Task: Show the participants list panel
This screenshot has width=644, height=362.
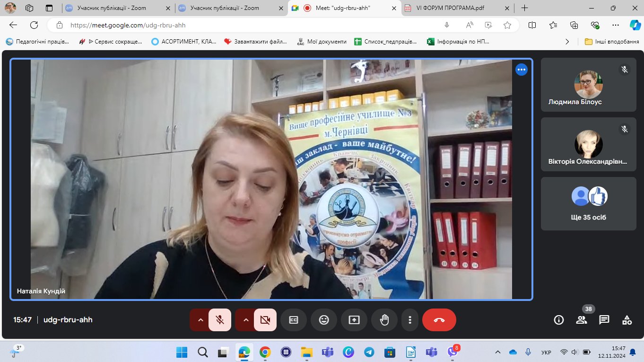Action: click(582, 320)
